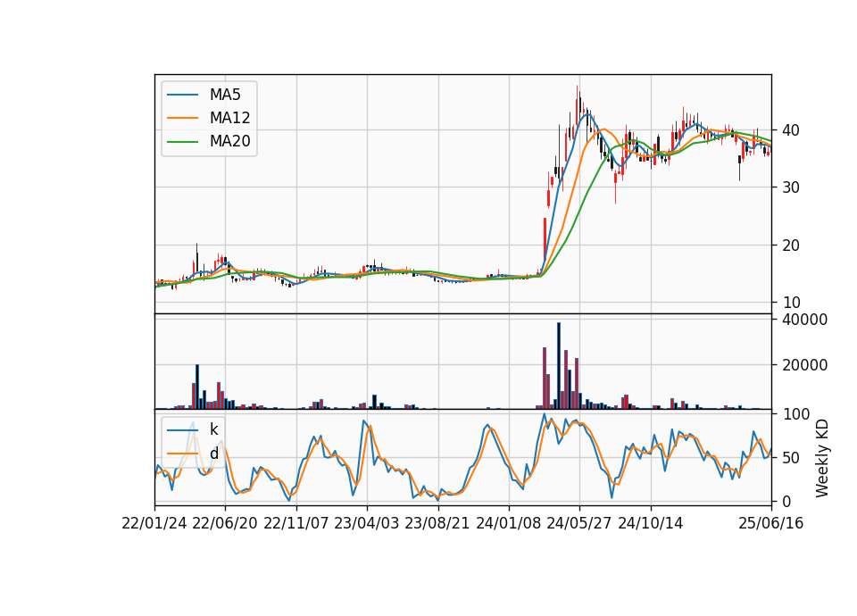The image size is (857, 616).
Task: Click the 24/01/08 date tick label
Action: [509, 523]
